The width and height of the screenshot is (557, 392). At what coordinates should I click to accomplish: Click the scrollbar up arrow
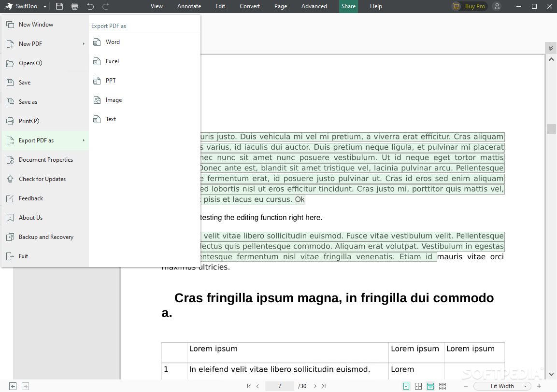tap(551, 59)
